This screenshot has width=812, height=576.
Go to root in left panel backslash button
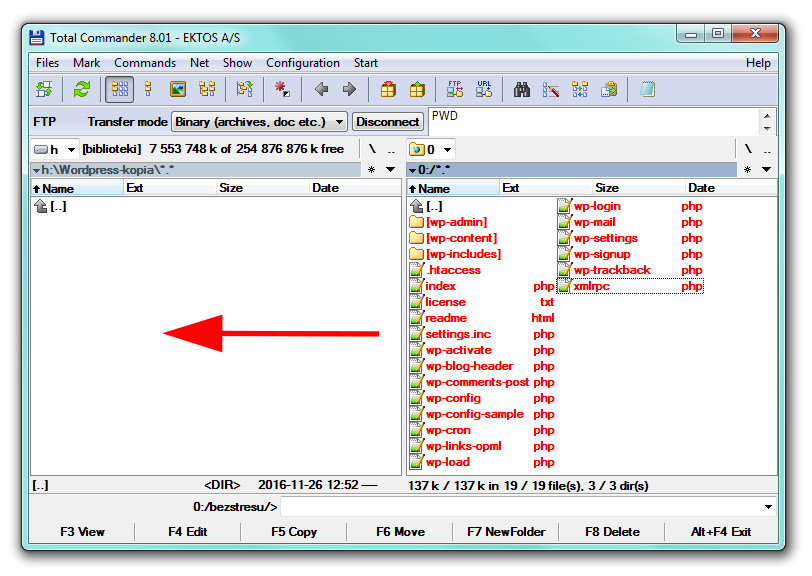pyautogui.click(x=372, y=150)
